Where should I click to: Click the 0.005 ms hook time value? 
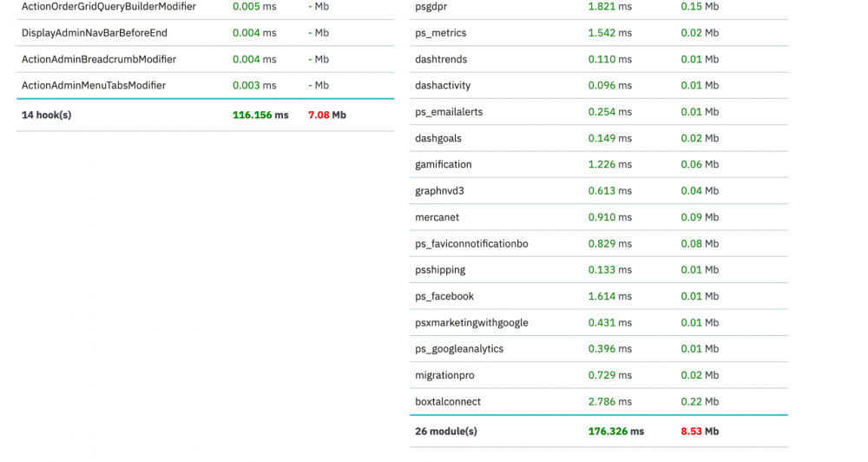coord(254,7)
